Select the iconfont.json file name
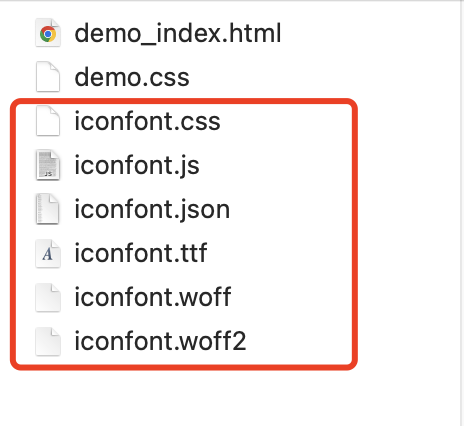The width and height of the screenshot is (464, 426). click(152, 209)
